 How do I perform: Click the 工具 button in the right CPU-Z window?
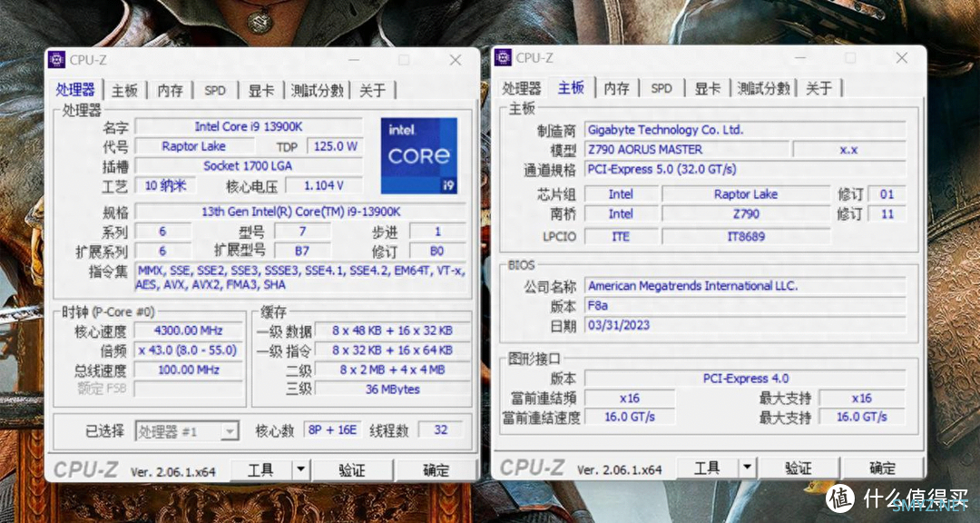tap(708, 468)
